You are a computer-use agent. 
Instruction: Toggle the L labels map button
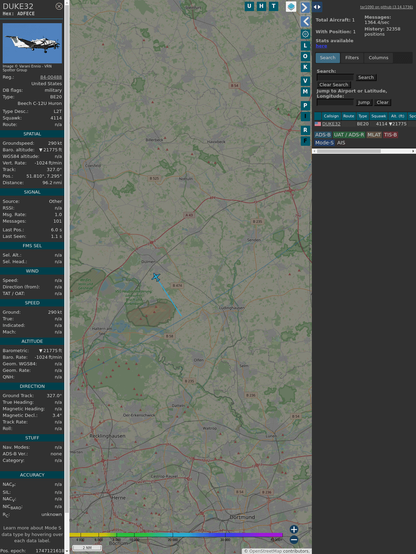[x=305, y=46]
